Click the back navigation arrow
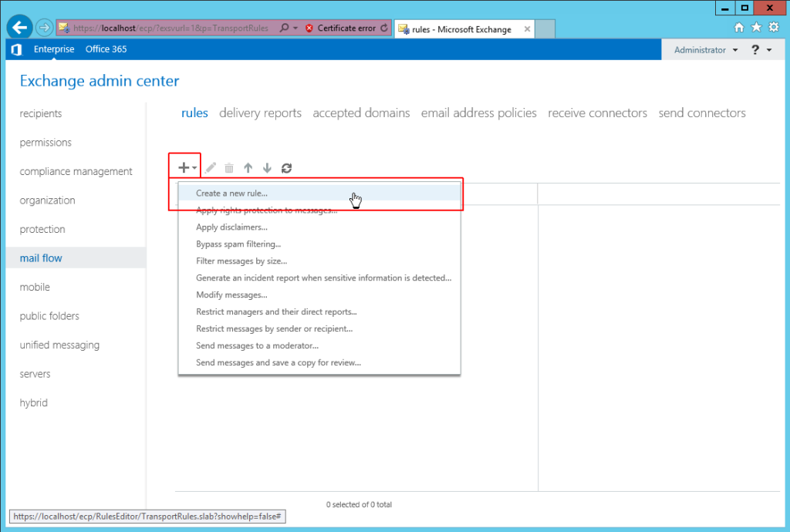 pos(19,27)
